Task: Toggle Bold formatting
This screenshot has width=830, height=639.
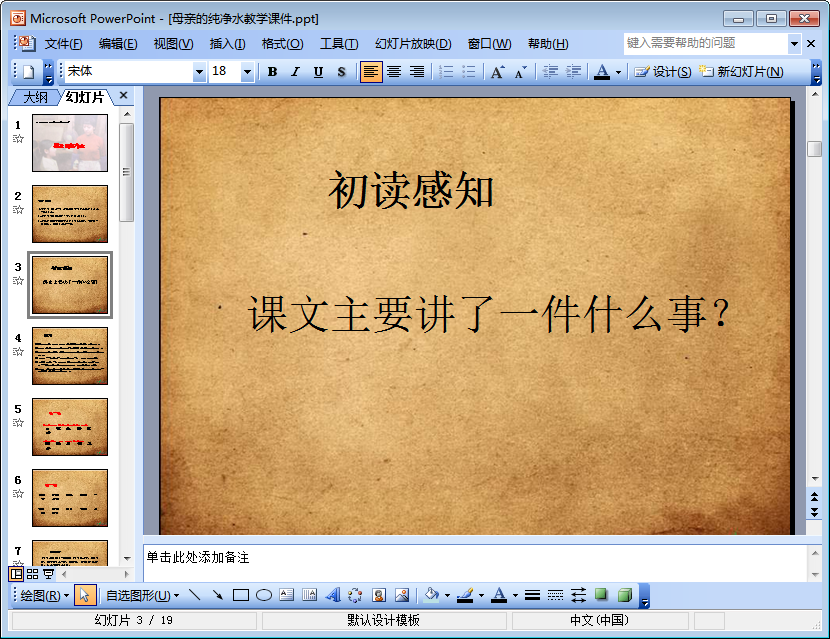Action: click(272, 71)
